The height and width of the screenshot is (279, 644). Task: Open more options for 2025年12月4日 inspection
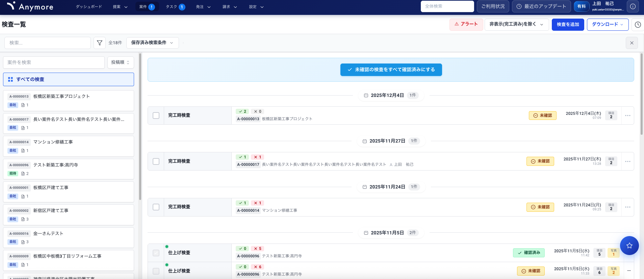tap(627, 116)
